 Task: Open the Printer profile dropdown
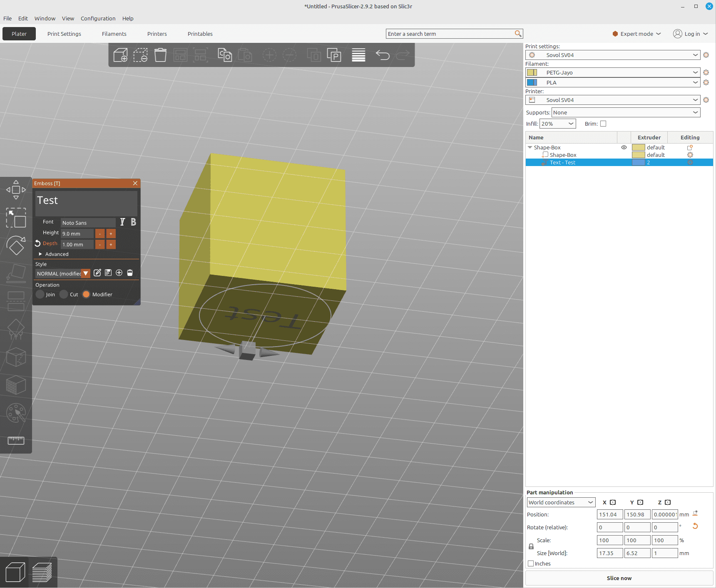point(613,100)
